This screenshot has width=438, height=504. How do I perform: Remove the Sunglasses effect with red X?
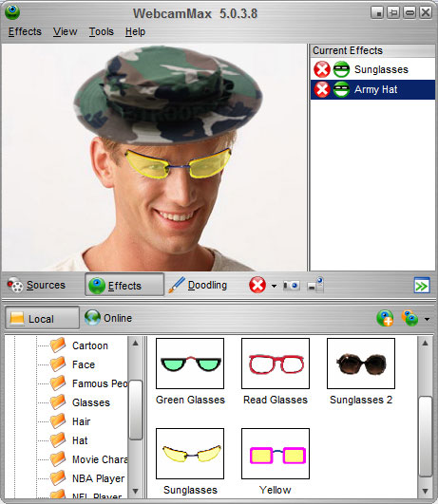[x=322, y=69]
